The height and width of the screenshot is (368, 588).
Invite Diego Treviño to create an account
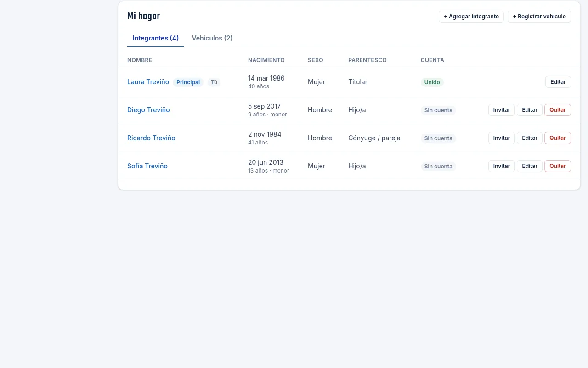(x=502, y=110)
